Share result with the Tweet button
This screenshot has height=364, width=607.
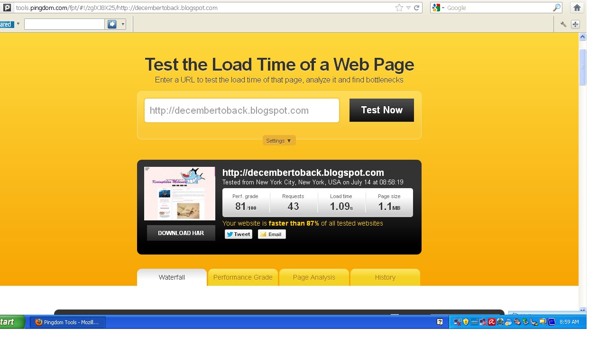click(238, 234)
